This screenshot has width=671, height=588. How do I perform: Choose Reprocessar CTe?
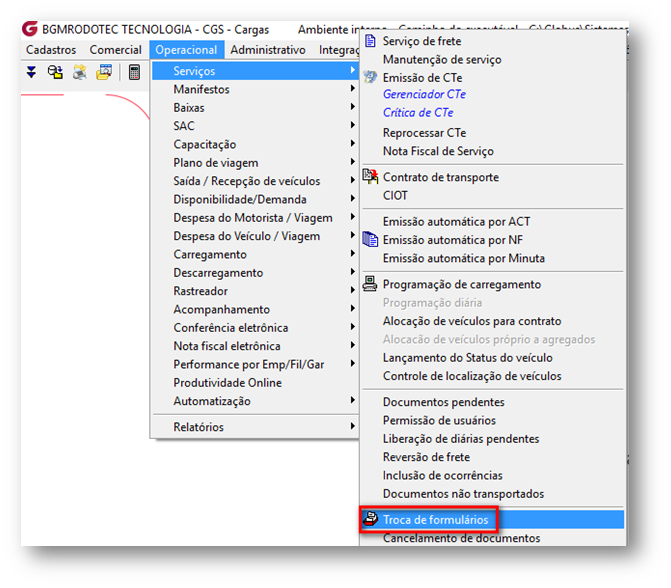click(425, 133)
